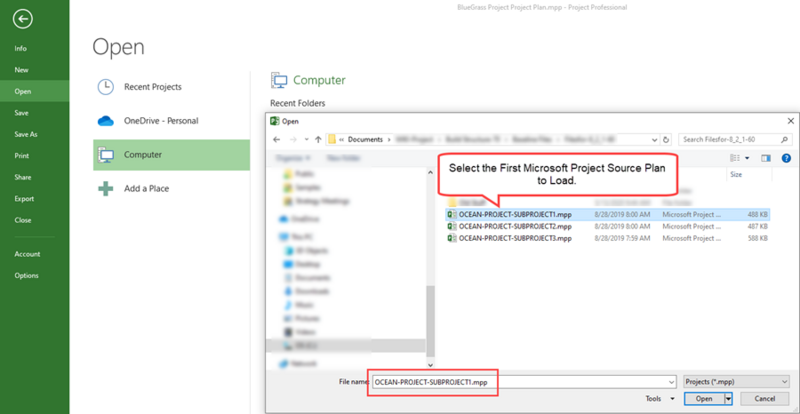Click the SUBPROJECT1.mpp file icon

click(x=452, y=214)
